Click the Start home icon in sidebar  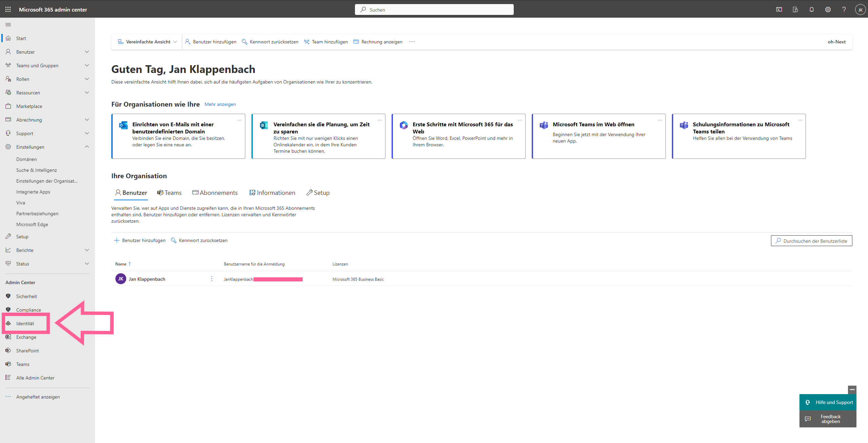coord(8,38)
